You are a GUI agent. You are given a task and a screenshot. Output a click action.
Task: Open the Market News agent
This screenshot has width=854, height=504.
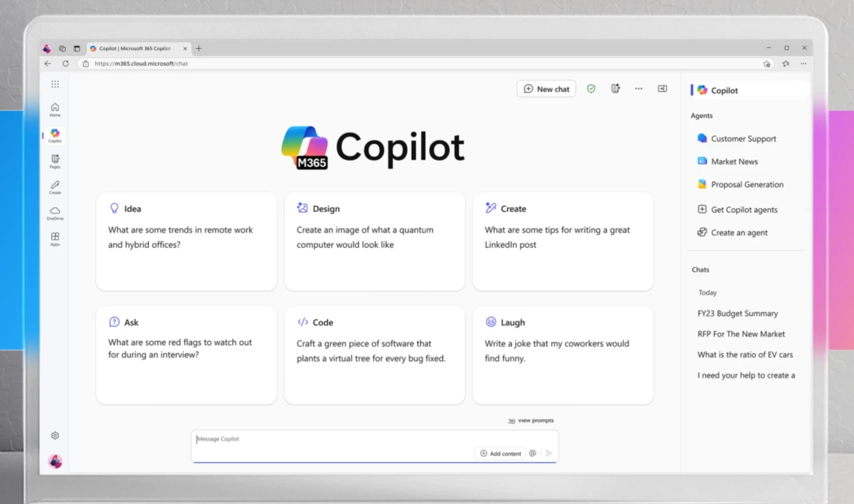tap(734, 161)
